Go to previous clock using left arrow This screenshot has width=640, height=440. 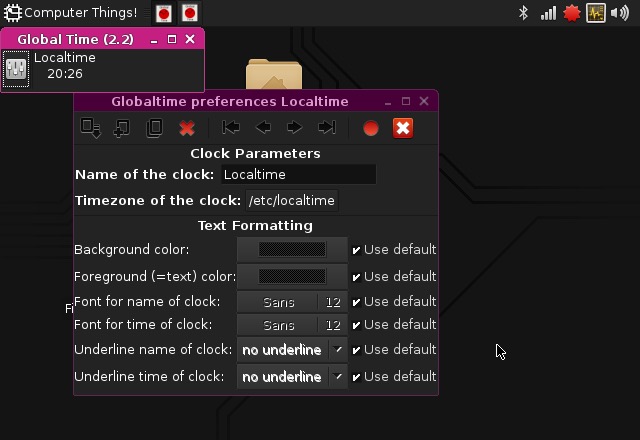[263, 128]
